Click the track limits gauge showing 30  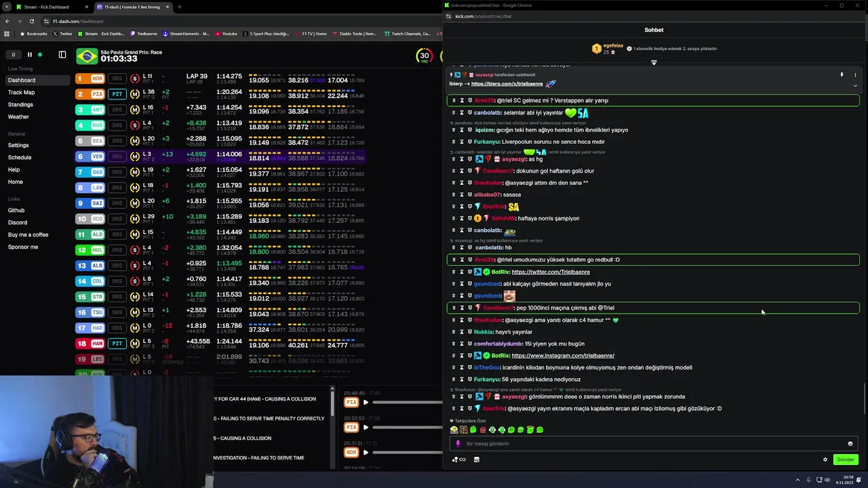pos(425,56)
